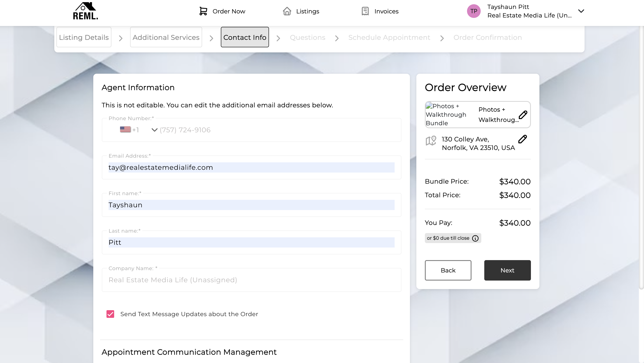Select the Schedule Appointment step
Viewport: 644px width, 363px height.
click(x=389, y=37)
